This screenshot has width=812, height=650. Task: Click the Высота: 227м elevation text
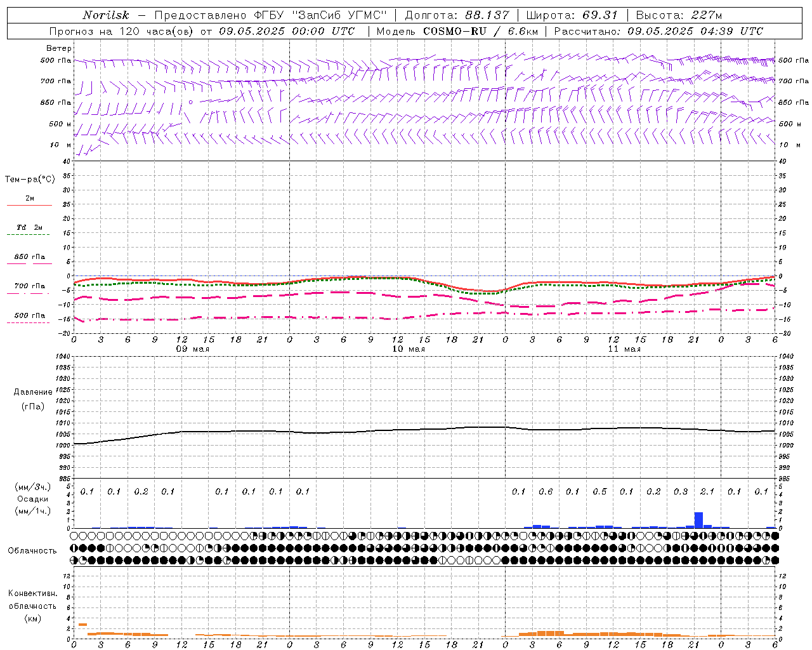click(679, 15)
